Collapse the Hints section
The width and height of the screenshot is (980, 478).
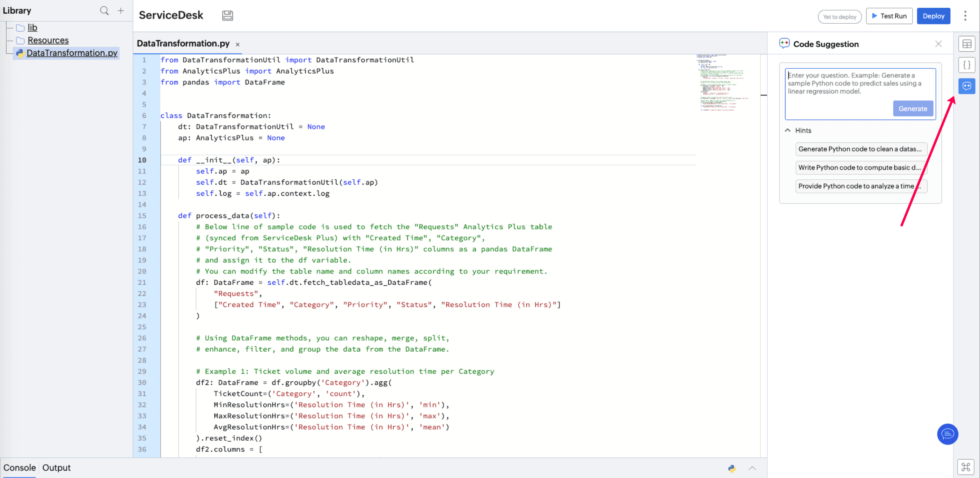pos(788,130)
